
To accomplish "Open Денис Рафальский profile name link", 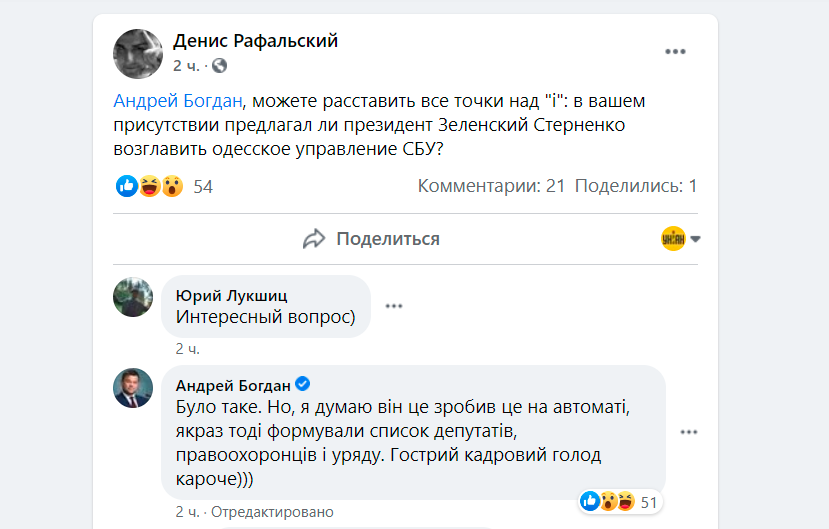I will pos(256,41).
